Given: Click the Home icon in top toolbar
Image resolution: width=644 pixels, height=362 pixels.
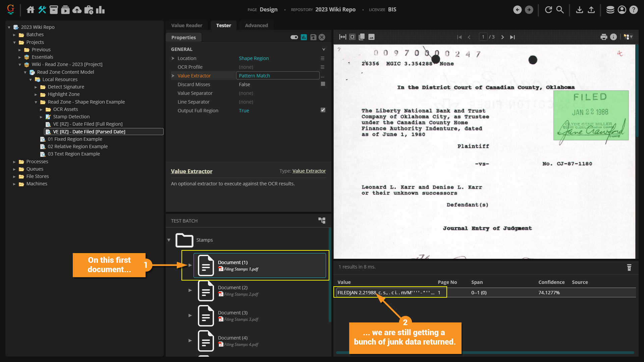Looking at the screenshot, I should click(31, 10).
